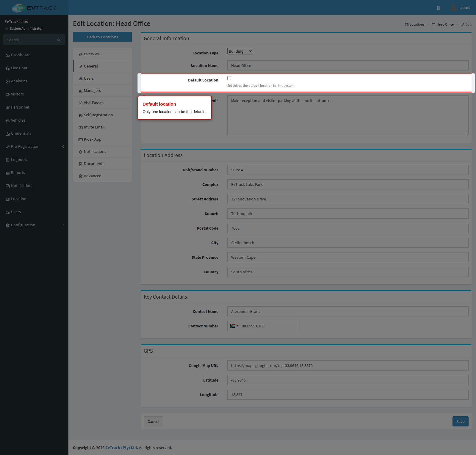
Task: Click the search magnifier icon
Action: 59,40
